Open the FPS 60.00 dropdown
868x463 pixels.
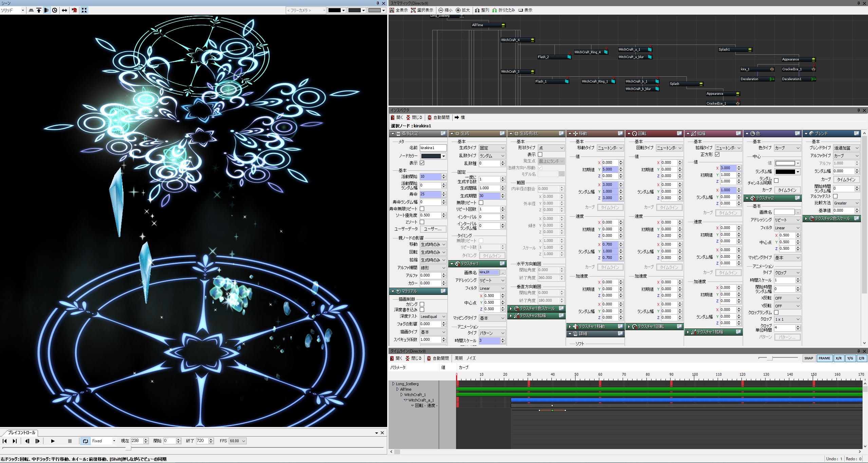(237, 441)
